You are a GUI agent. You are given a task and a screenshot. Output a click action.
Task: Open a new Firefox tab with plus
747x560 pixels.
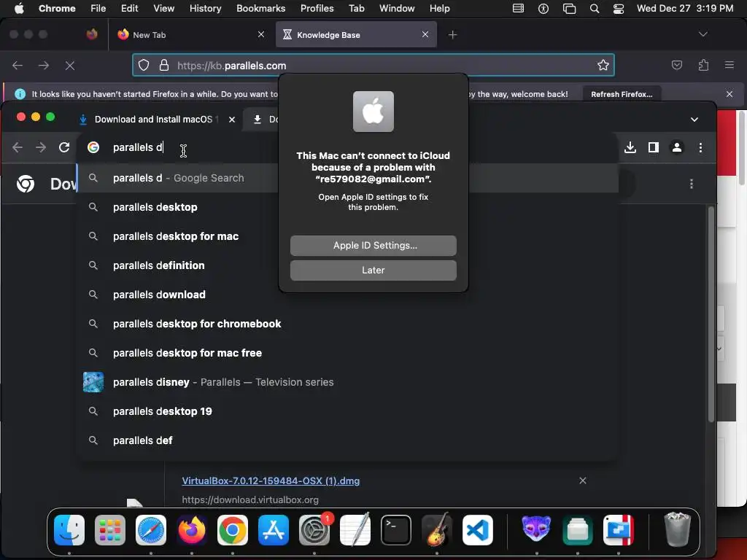point(452,35)
